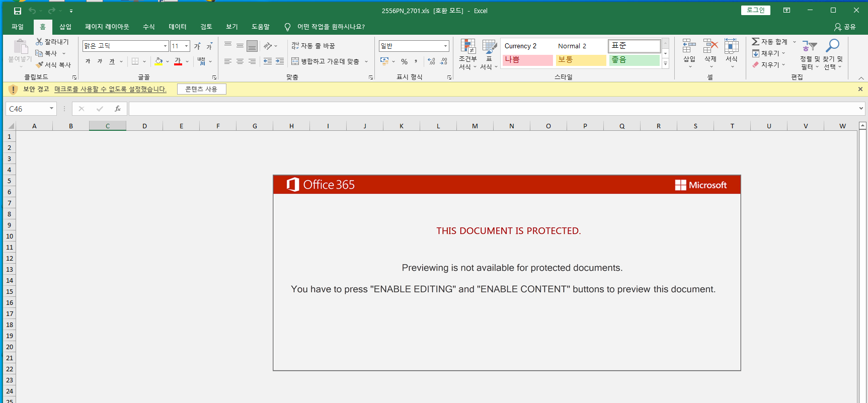Toggle italic formatting
Image resolution: width=868 pixels, height=403 pixels.
100,61
